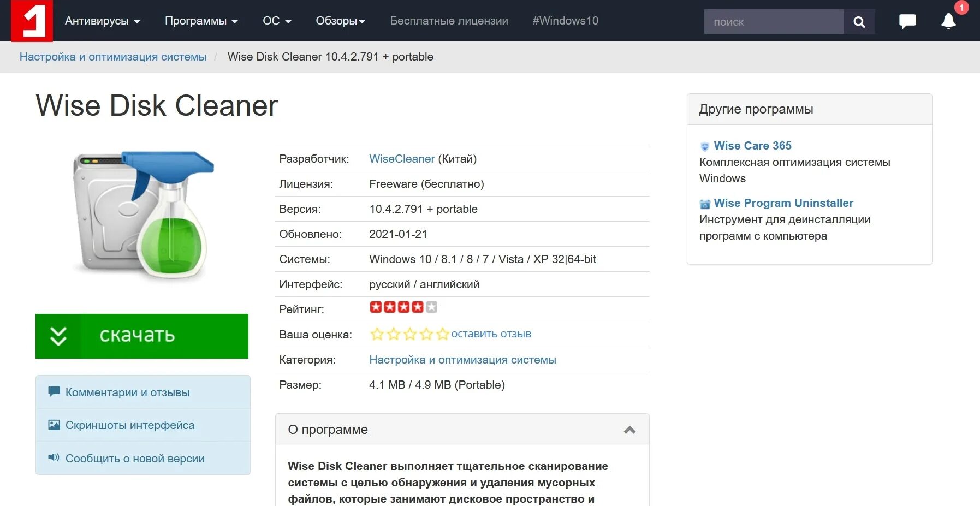Click the Wise Disk Cleaner page title
The image size is (980, 506).
[157, 105]
